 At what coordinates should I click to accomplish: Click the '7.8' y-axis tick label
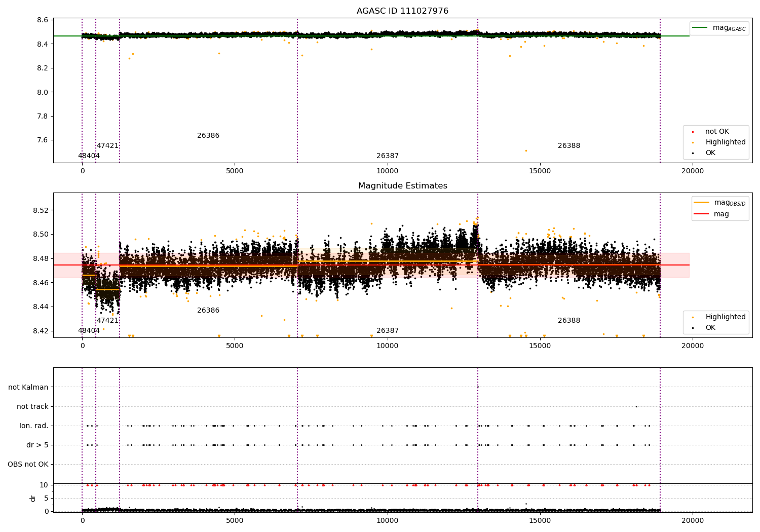[43, 117]
